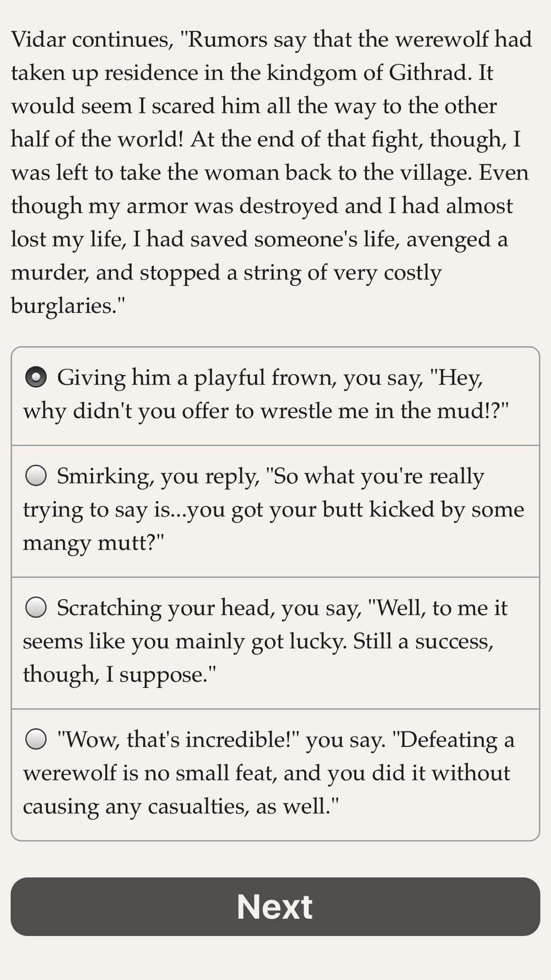The image size is (551, 980).
Task: Click "seems like you mainly got lucky" line
Action: click(x=258, y=641)
